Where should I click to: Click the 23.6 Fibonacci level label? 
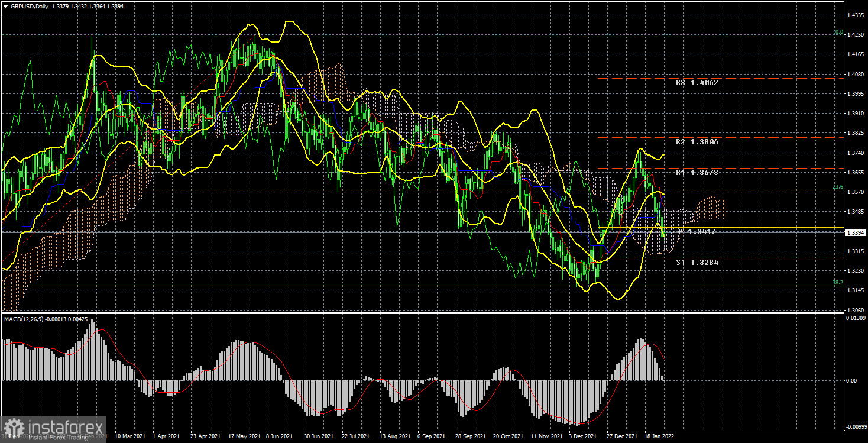(x=837, y=187)
